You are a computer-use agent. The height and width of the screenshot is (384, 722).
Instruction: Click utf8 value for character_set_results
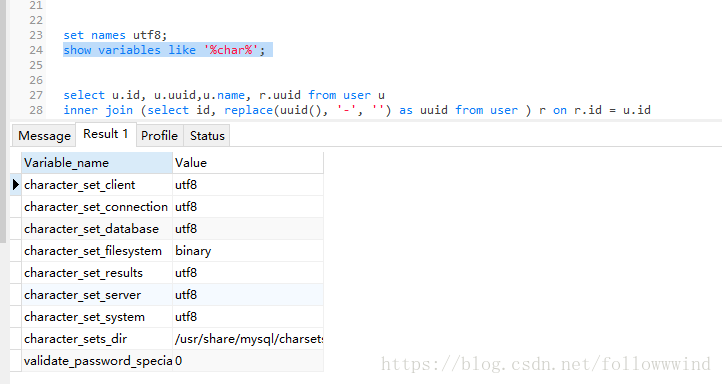click(248, 273)
